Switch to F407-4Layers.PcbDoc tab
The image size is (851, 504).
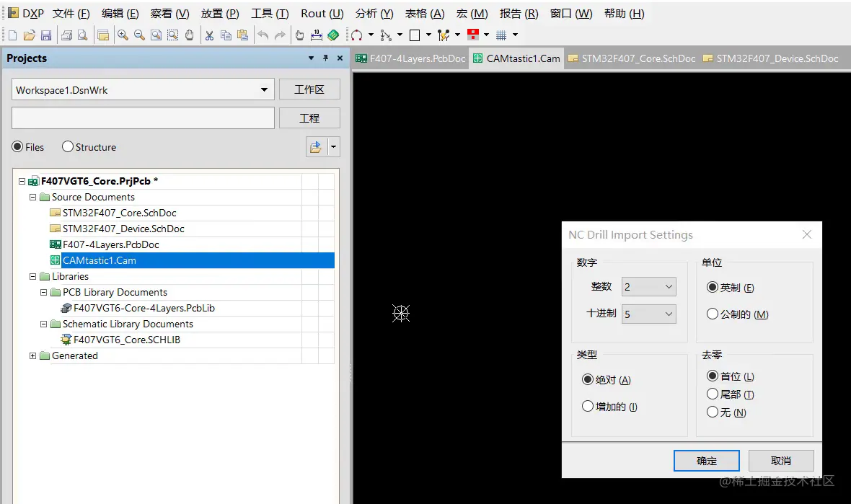(411, 58)
